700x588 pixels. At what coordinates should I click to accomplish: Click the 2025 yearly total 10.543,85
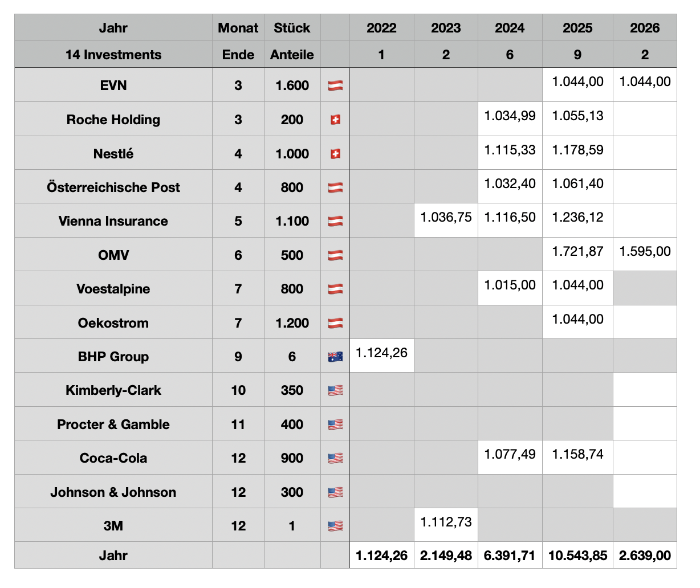point(577,556)
